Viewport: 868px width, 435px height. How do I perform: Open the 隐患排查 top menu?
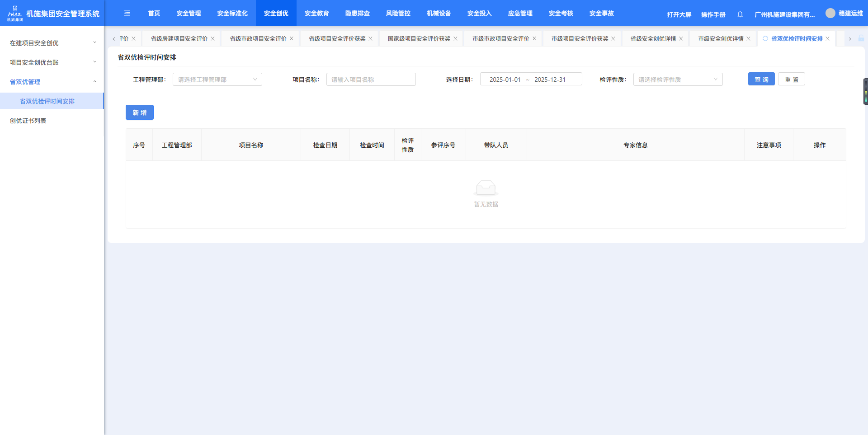pos(357,14)
